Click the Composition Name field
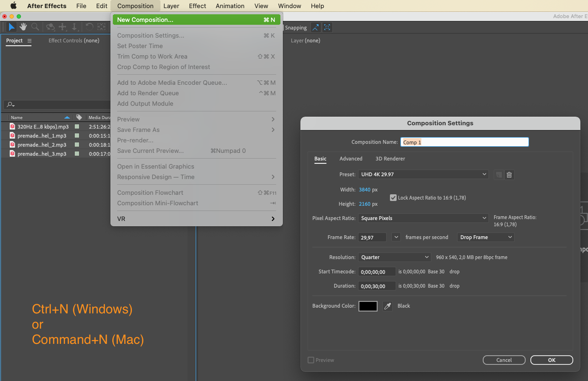 [465, 142]
